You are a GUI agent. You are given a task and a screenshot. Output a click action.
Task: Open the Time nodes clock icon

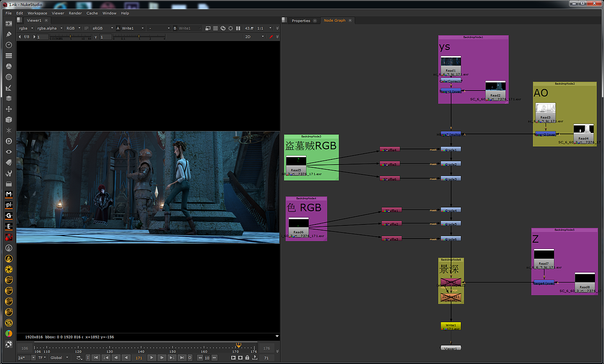click(8, 45)
